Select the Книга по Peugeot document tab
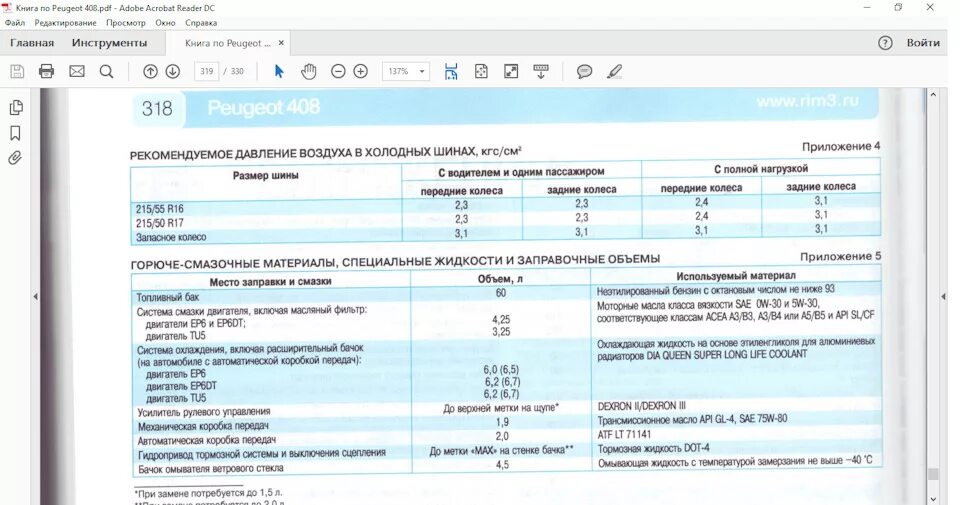Screen dimensions: 960x505 click(227, 43)
